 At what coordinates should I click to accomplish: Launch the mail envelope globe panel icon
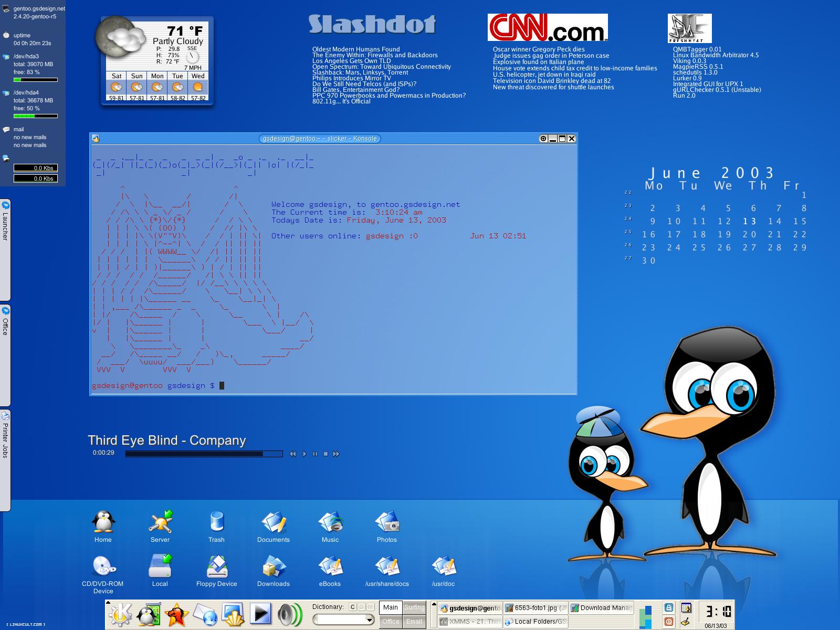(205, 614)
